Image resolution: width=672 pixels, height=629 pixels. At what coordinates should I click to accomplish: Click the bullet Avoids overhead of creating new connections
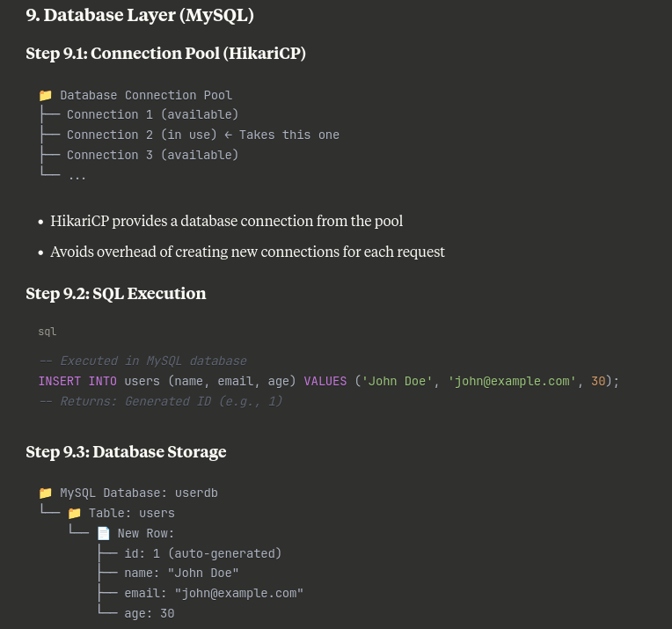[247, 252]
